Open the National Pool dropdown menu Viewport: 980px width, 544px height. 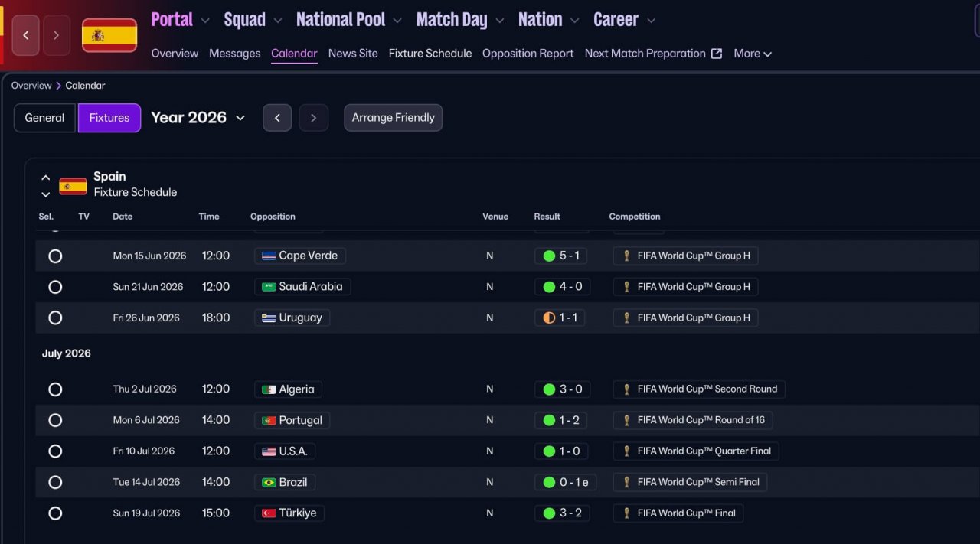click(348, 20)
